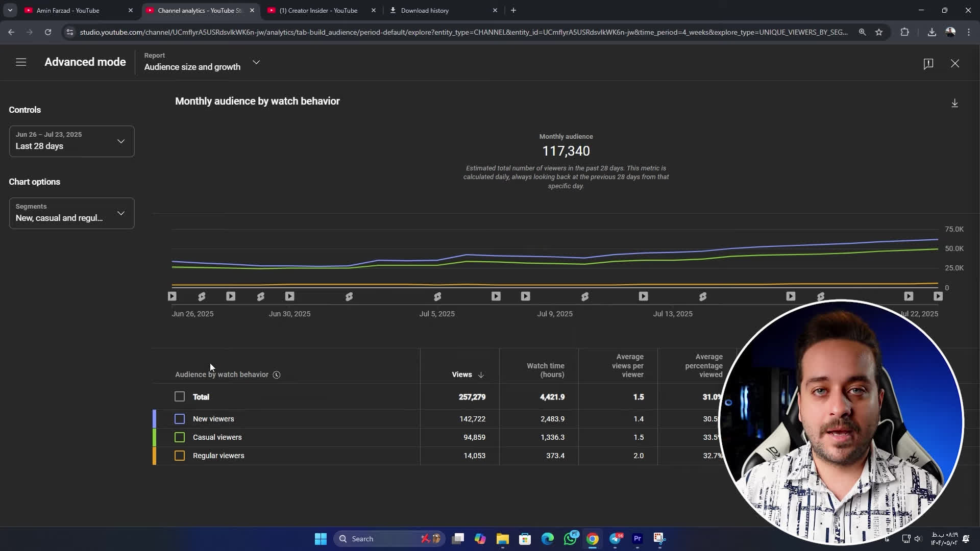Viewport: 980px width, 551px height.
Task: Open the Segments dropdown
Action: (72, 213)
